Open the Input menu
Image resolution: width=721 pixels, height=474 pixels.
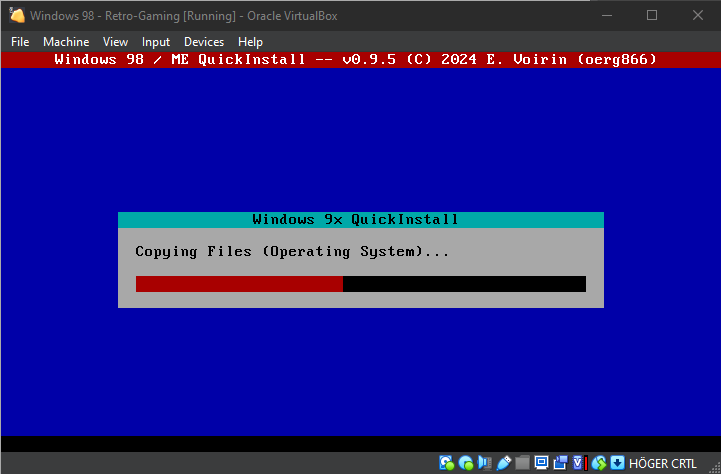(156, 42)
